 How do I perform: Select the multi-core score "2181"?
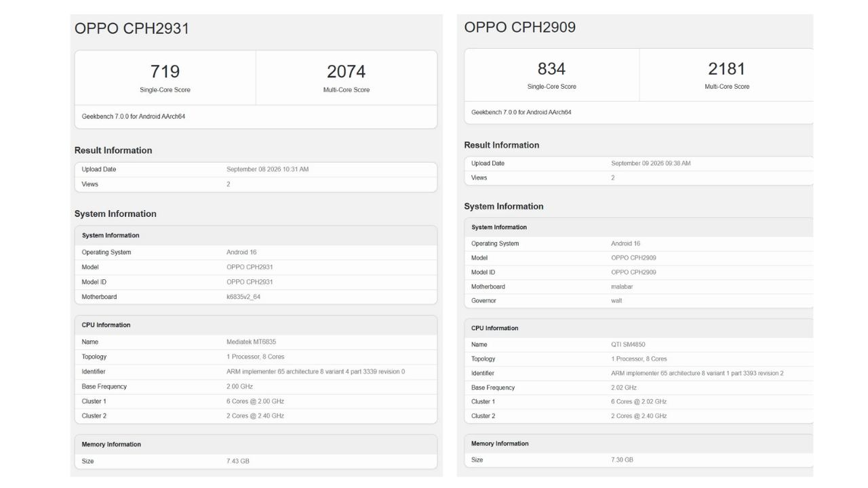pyautogui.click(x=726, y=68)
